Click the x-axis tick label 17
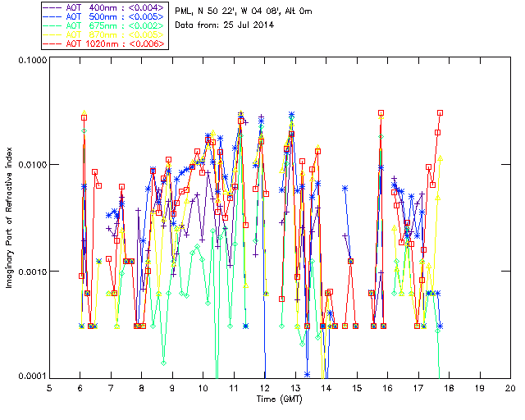The height and width of the screenshot is (420, 525). click(418, 388)
